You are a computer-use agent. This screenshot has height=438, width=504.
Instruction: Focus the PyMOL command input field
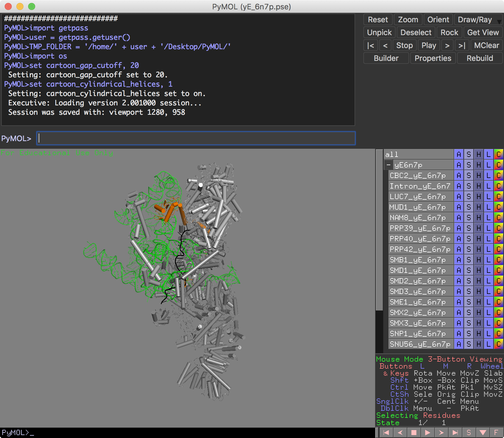click(196, 138)
